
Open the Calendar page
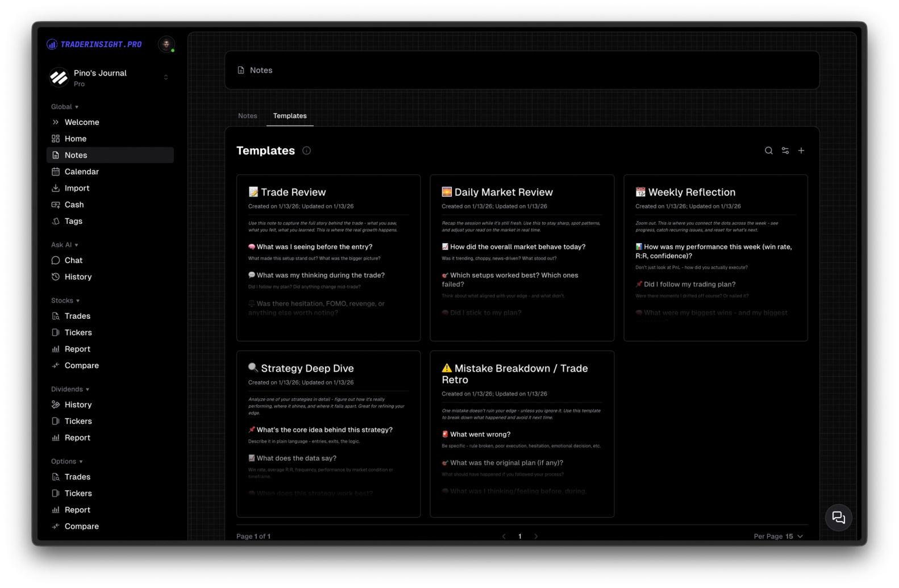point(110,172)
